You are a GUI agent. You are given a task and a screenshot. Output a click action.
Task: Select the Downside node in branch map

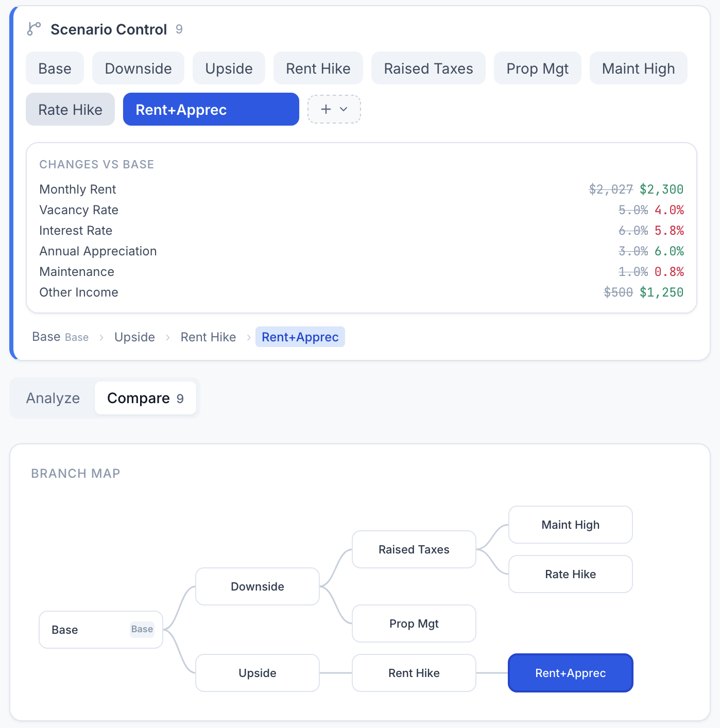(x=257, y=586)
